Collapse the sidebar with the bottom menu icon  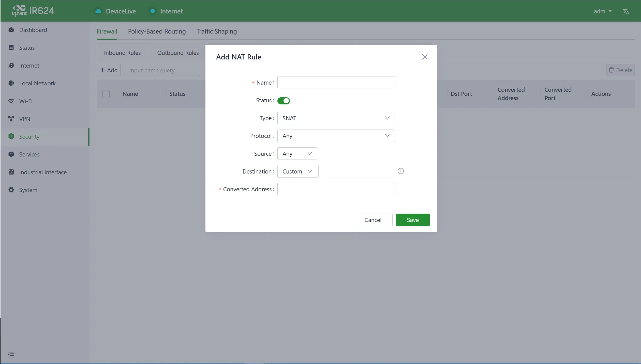click(x=11, y=355)
